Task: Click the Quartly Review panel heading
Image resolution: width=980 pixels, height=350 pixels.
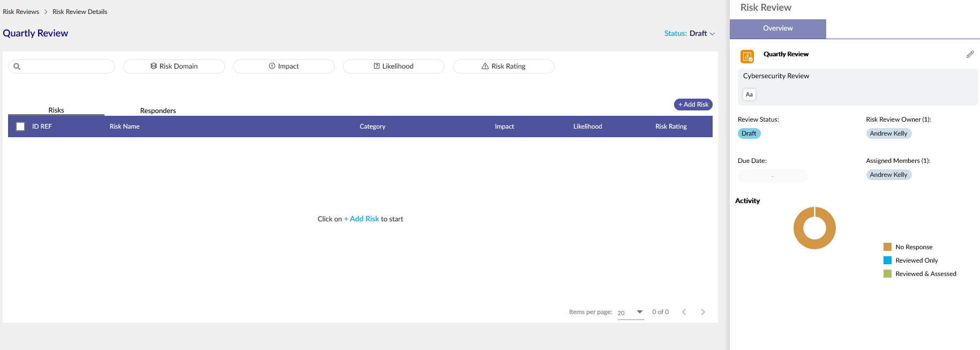Action: (x=786, y=54)
